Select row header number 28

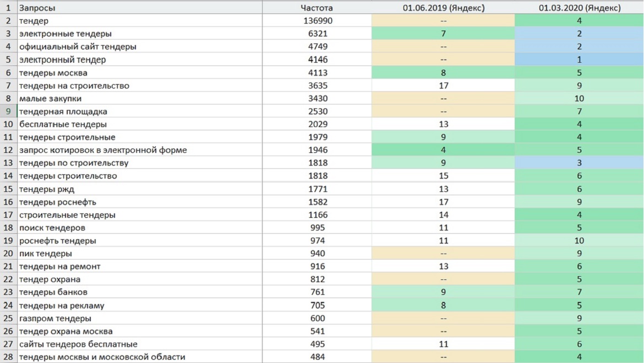(8, 357)
